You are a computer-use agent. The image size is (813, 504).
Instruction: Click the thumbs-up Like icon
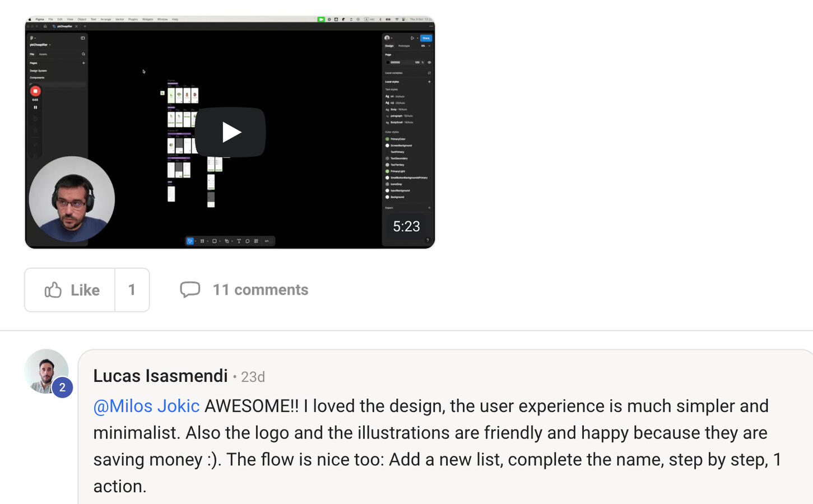(x=53, y=290)
